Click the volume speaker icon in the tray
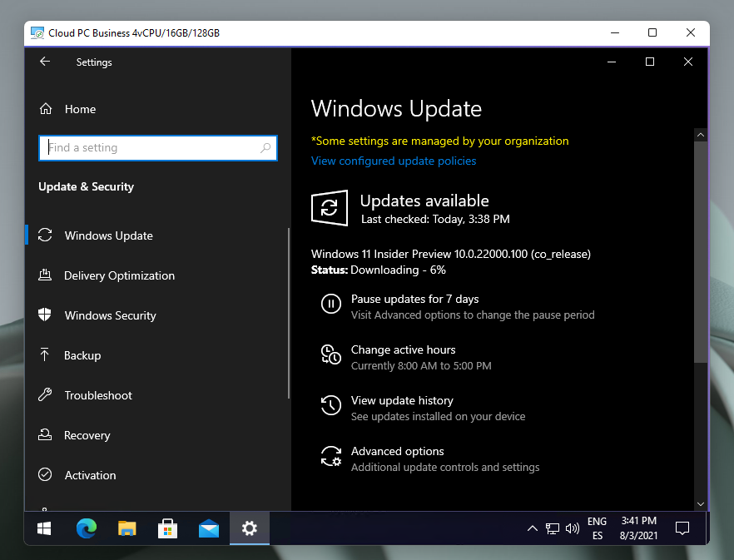 coord(572,528)
